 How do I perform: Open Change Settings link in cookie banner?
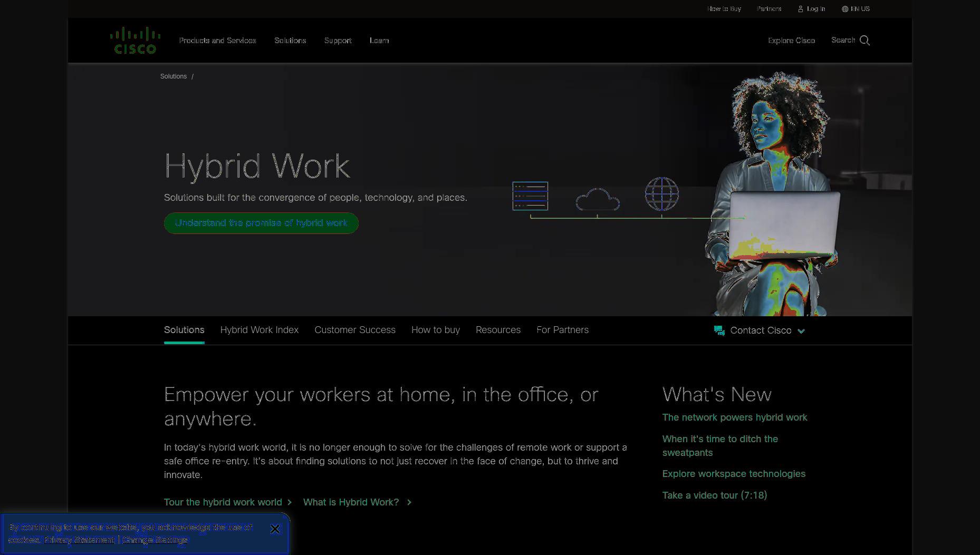155,540
